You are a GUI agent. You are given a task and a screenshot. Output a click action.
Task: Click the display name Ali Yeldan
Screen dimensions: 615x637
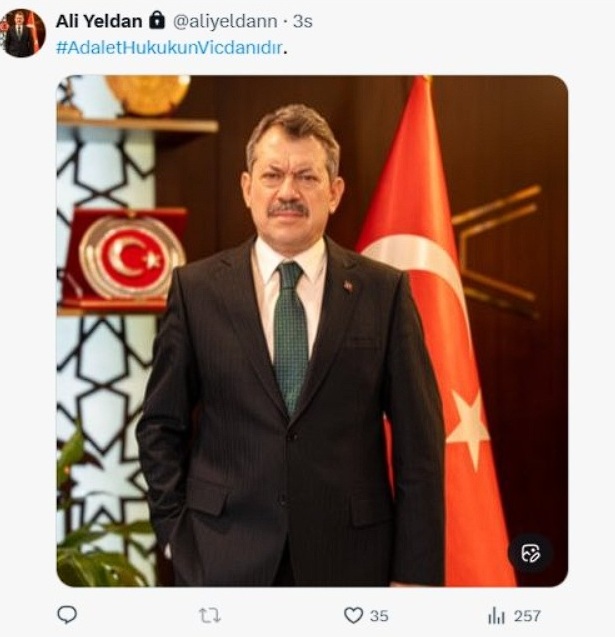99,21
